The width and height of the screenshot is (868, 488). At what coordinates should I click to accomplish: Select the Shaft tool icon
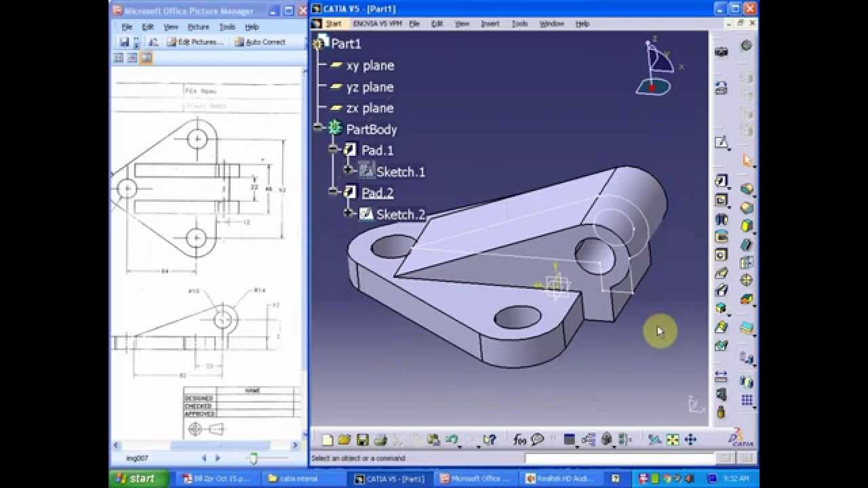[722, 219]
